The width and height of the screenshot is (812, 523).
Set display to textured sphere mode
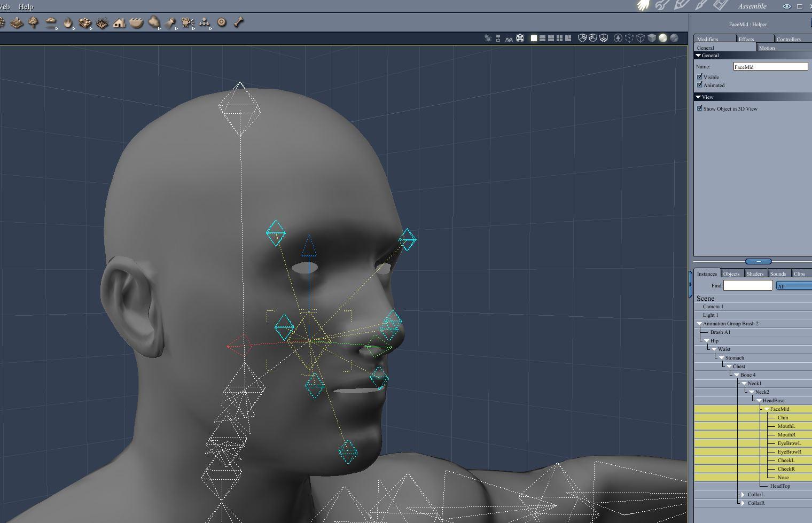pyautogui.click(x=674, y=38)
